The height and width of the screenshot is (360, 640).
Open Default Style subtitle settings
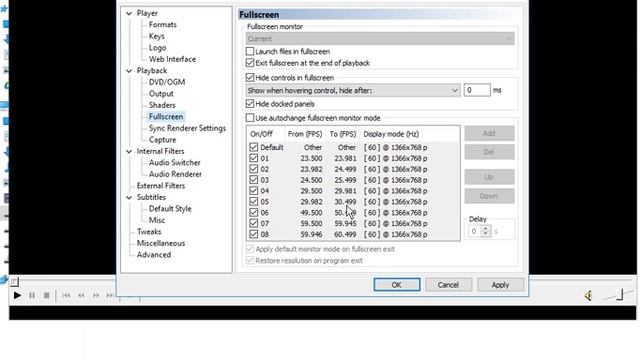170,209
